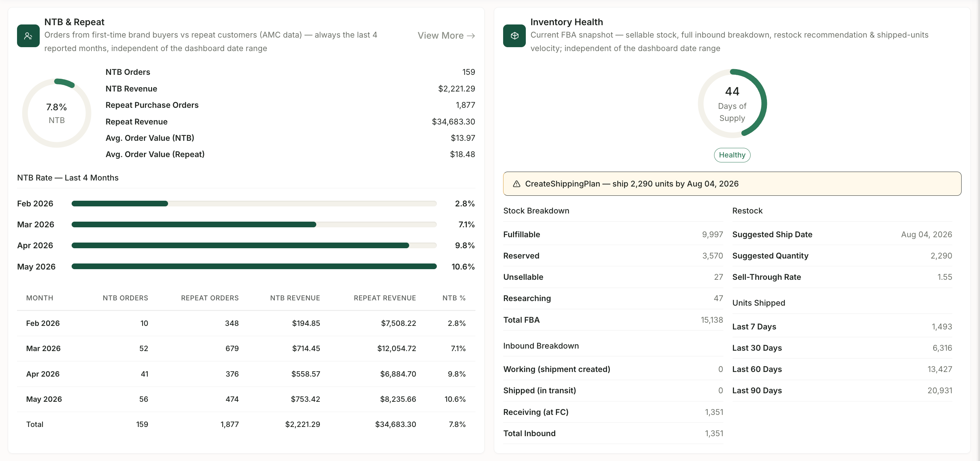The height and width of the screenshot is (461, 980).
Task: Select the Mar 2026 table row
Action: [x=246, y=349]
